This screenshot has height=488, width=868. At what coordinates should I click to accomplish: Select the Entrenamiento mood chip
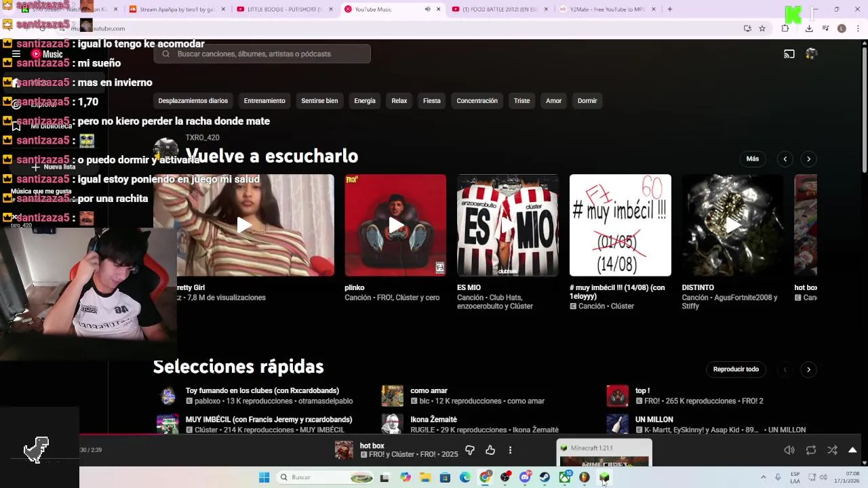click(264, 101)
